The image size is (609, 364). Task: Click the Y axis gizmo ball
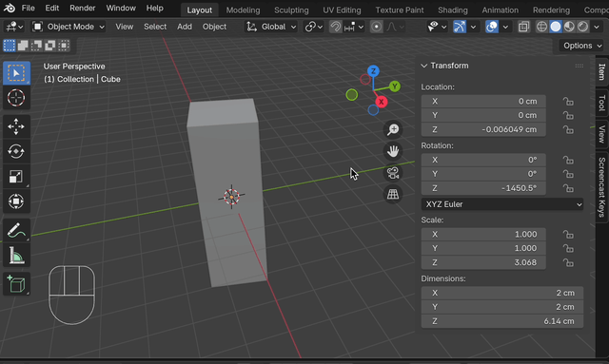tap(395, 86)
